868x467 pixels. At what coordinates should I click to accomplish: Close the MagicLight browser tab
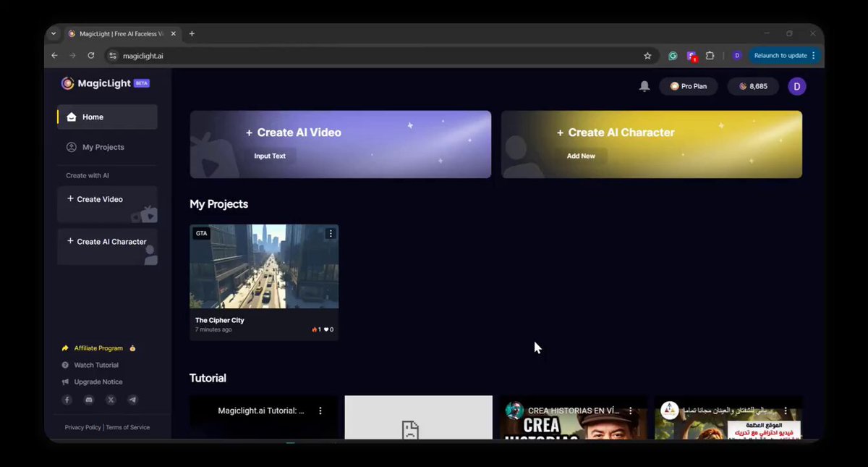[174, 33]
